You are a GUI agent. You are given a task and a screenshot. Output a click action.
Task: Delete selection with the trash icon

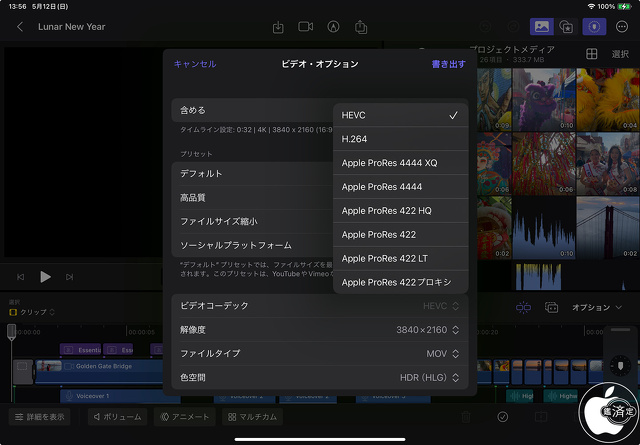[x=466, y=417]
